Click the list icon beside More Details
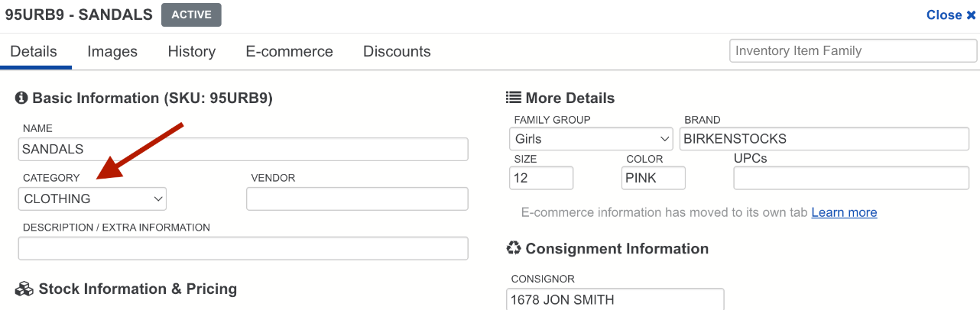 pyautogui.click(x=514, y=98)
